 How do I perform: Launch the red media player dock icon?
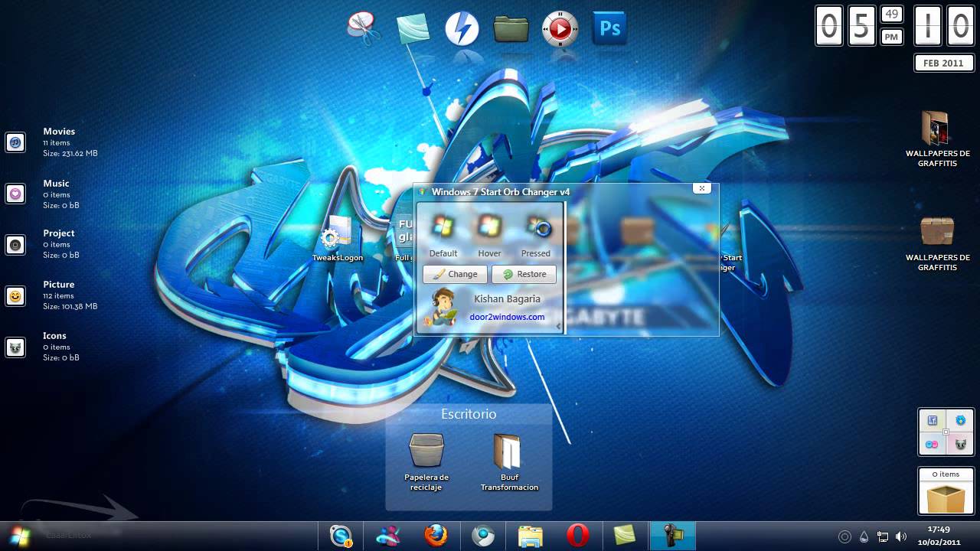point(560,29)
